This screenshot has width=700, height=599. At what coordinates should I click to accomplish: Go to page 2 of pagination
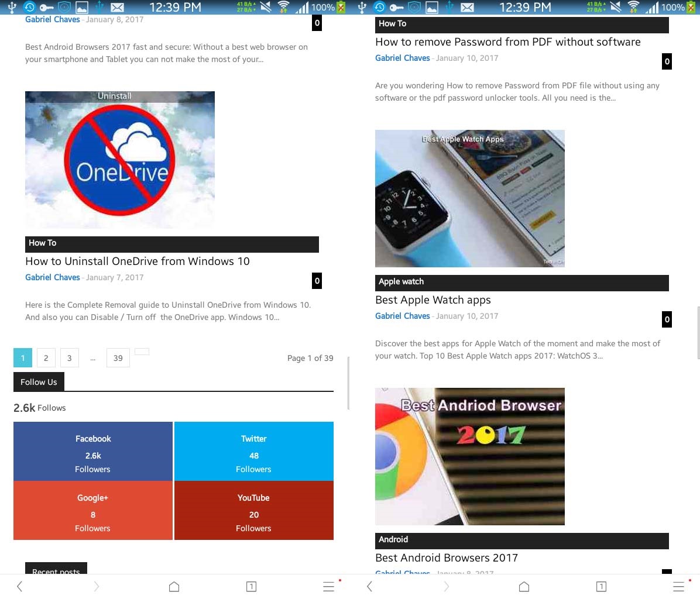coord(46,358)
